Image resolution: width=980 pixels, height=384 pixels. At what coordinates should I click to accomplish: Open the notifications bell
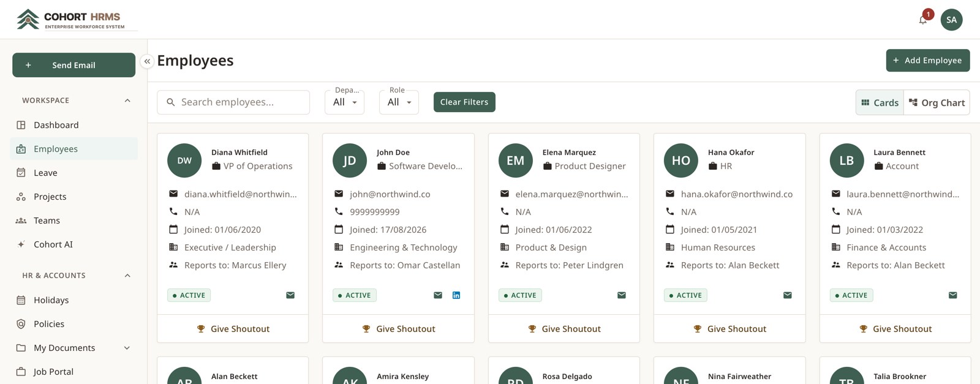point(923,20)
